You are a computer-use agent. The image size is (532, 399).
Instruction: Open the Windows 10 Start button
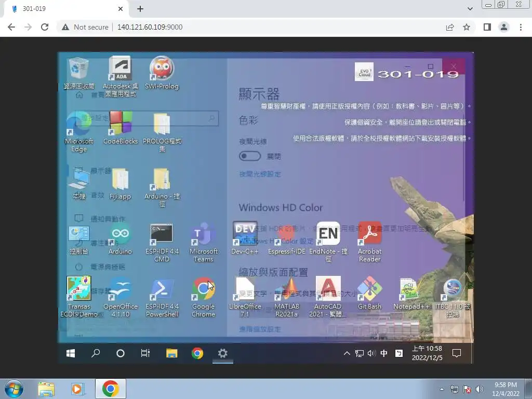pos(71,353)
